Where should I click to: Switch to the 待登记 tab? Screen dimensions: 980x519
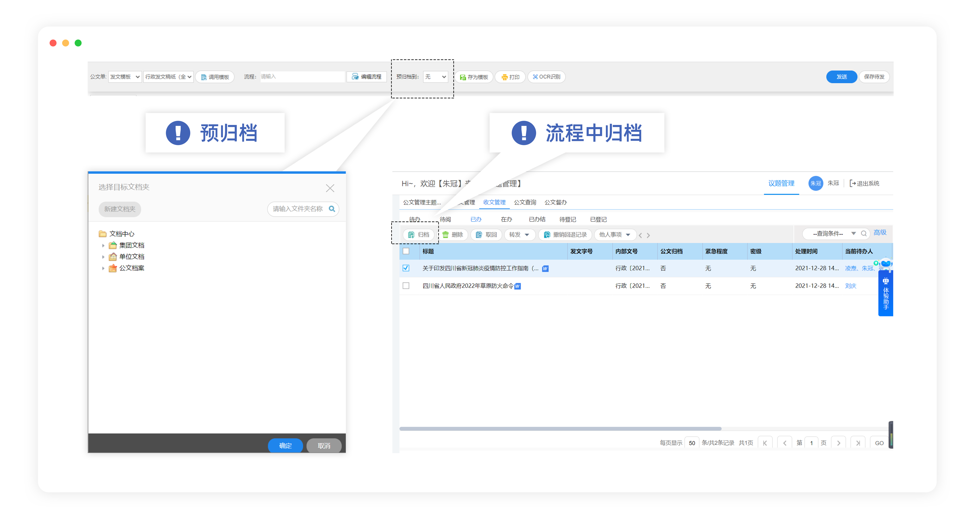pyautogui.click(x=567, y=219)
